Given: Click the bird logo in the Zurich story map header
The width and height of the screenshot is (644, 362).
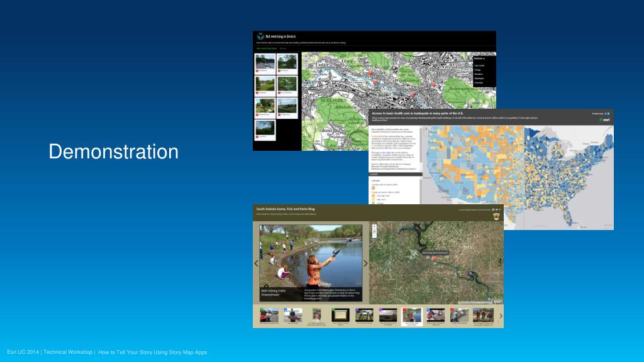Looking at the screenshot, I should (x=260, y=36).
